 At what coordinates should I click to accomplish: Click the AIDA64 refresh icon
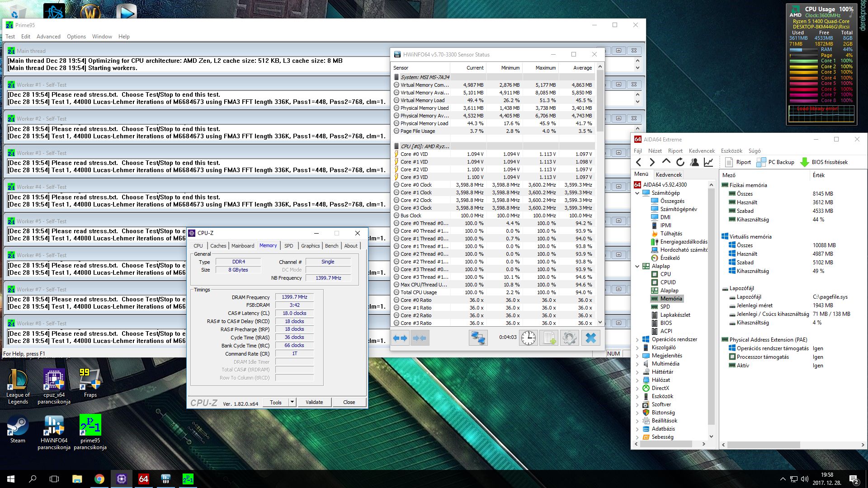point(680,162)
